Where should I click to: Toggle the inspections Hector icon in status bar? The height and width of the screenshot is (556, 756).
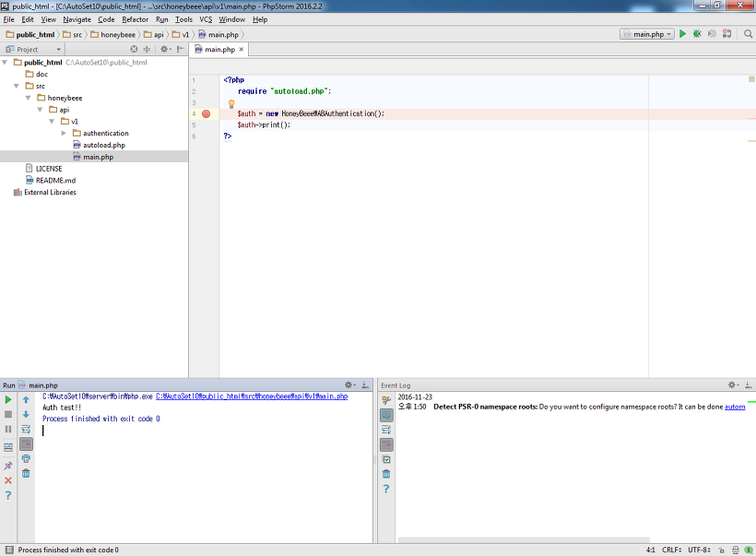pyautogui.click(x=736, y=550)
